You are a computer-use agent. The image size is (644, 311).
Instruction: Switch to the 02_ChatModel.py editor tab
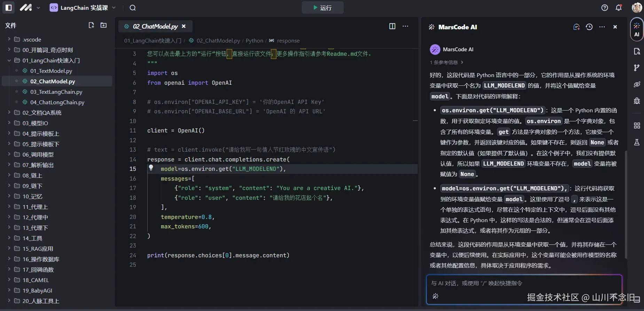(155, 26)
